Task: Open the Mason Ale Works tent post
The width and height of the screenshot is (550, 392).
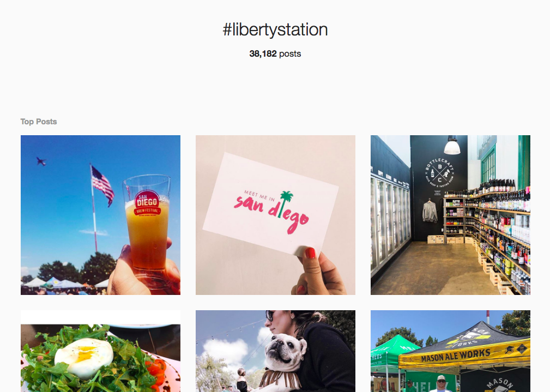Action: (450, 351)
